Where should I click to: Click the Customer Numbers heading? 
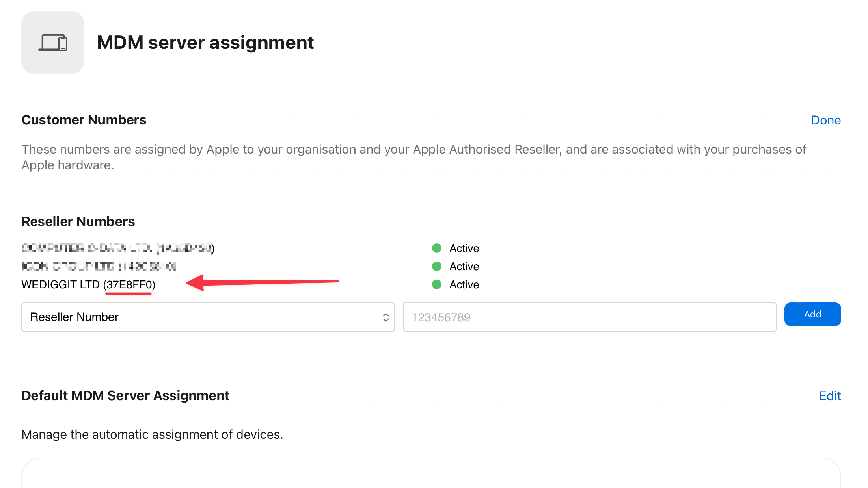point(84,120)
